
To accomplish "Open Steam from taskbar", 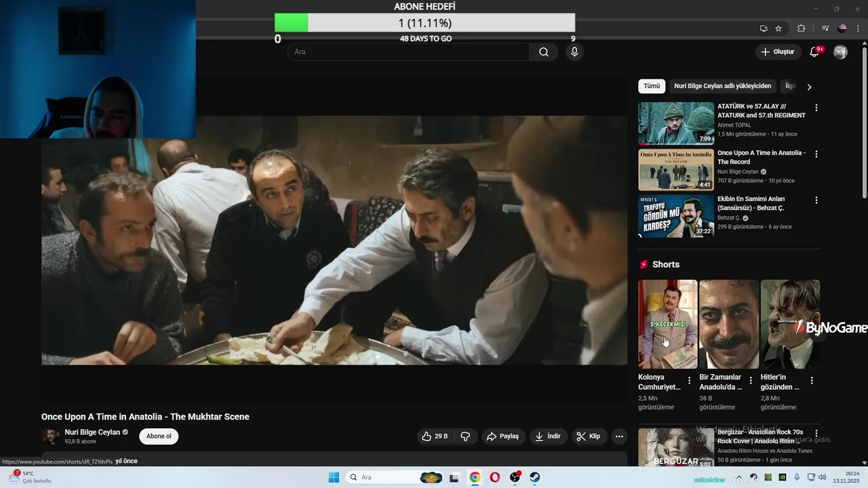I will (535, 477).
